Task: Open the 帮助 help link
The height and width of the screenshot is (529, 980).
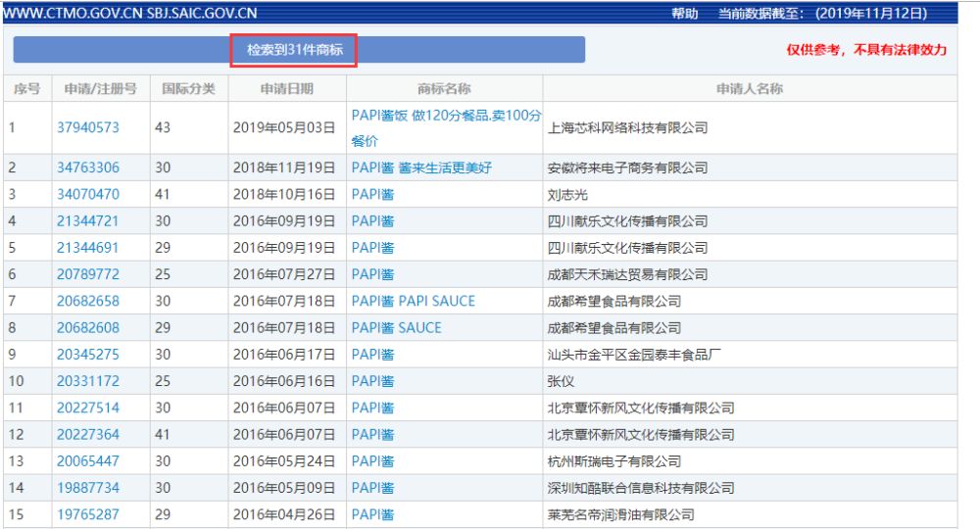Action: (684, 13)
